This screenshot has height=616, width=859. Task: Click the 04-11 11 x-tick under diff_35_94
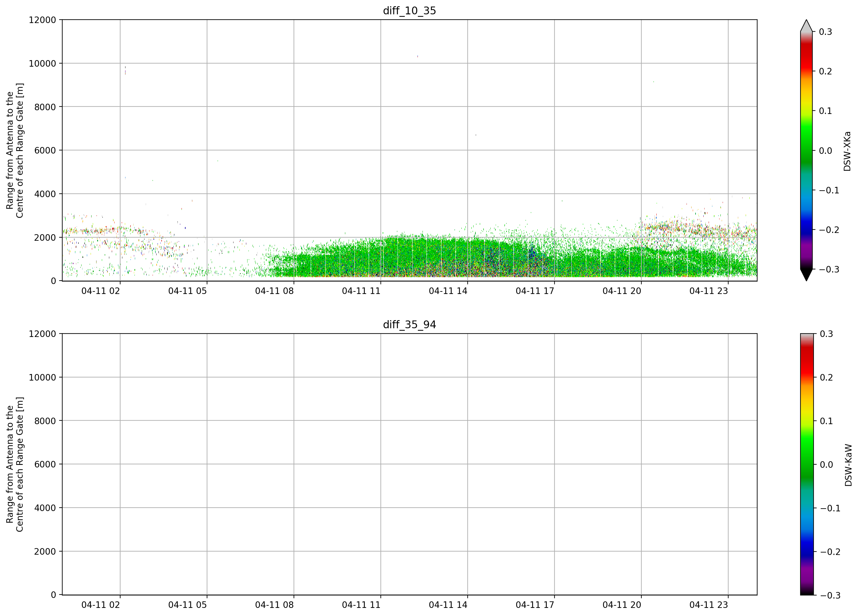coord(361,605)
